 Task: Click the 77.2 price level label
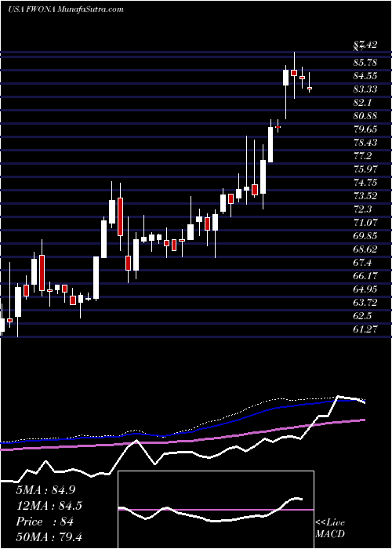[x=363, y=156]
